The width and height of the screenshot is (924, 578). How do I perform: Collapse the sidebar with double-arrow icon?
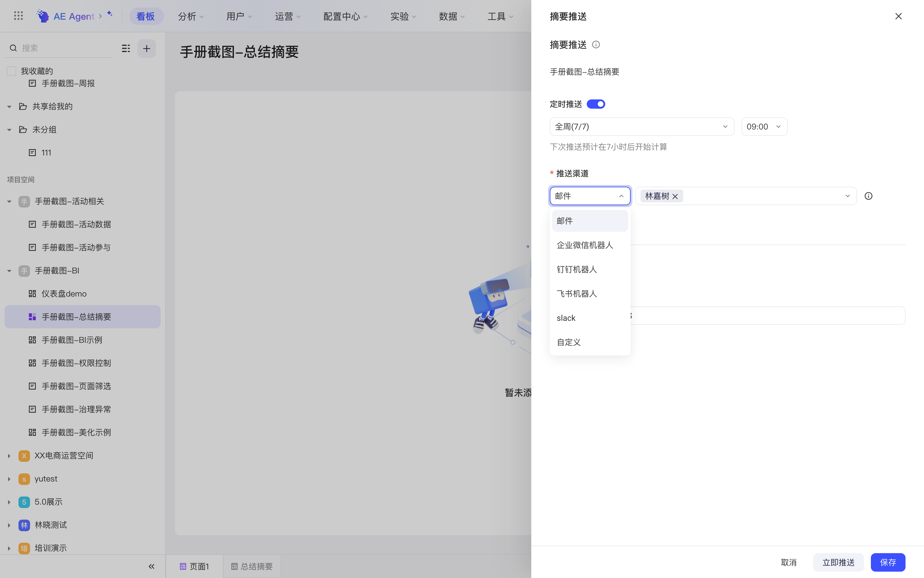click(152, 566)
